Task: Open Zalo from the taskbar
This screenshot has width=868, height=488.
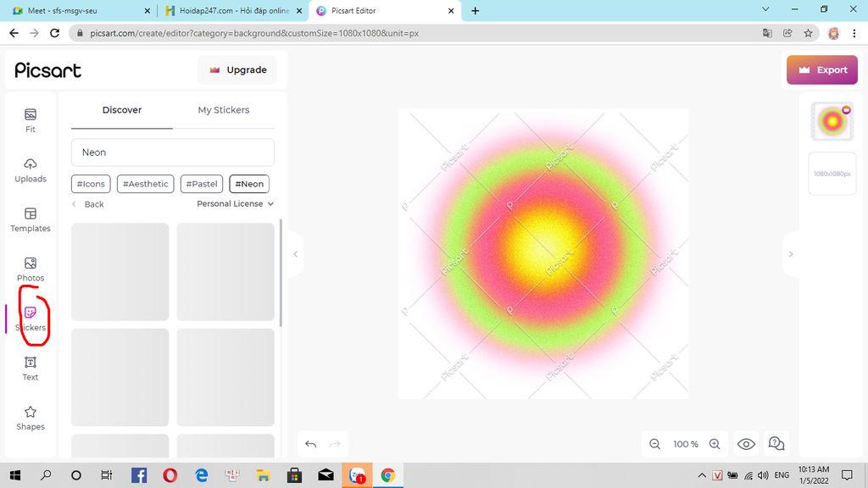Action: coord(357,475)
